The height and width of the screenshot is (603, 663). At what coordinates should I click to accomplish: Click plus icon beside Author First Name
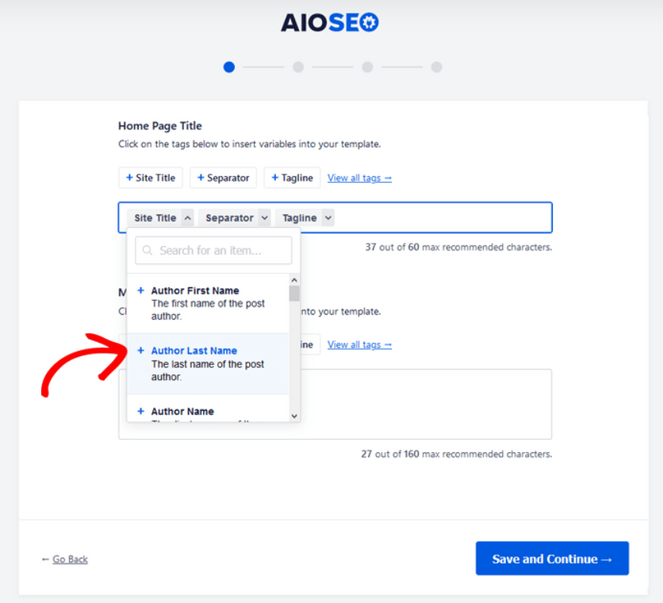(x=141, y=291)
